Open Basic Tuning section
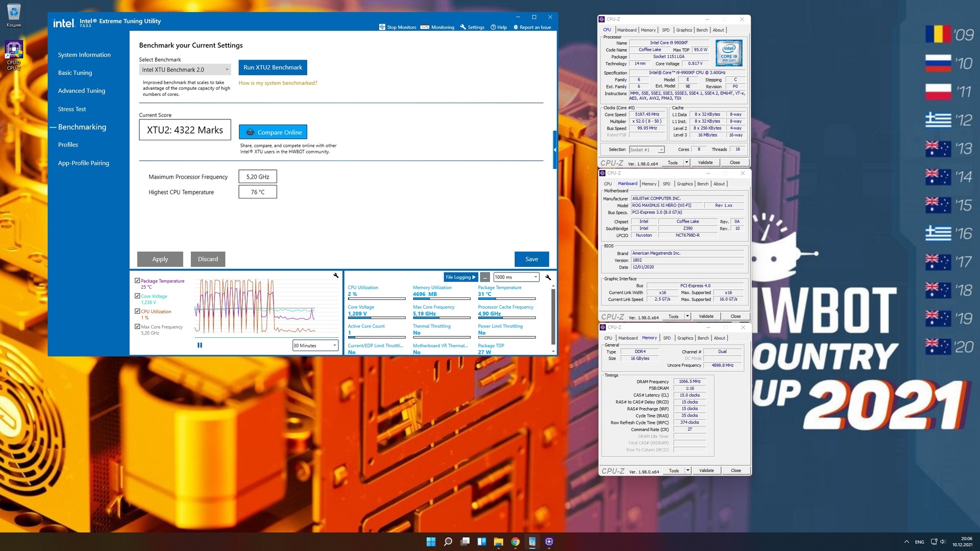Screen dimensions: 980x551 75,73
